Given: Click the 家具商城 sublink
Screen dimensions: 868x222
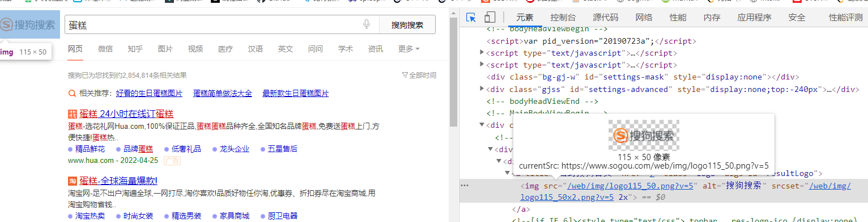Looking at the screenshot, I should 235,216.
